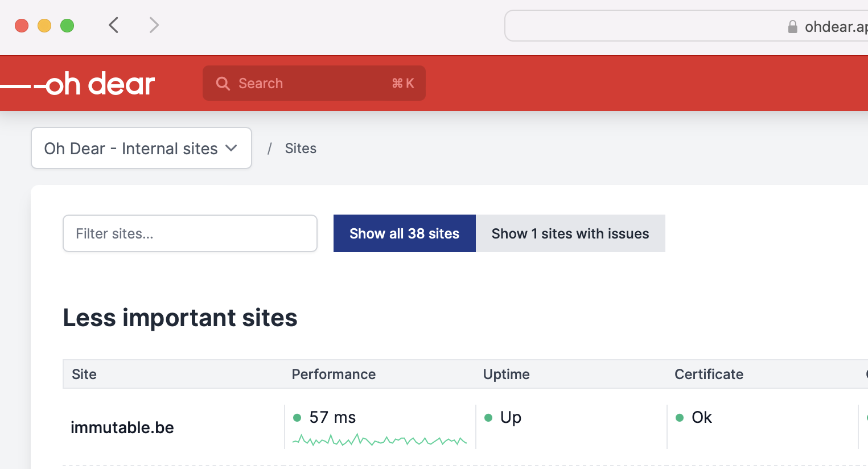
Task: Click the Site column header
Action: pyautogui.click(x=84, y=374)
